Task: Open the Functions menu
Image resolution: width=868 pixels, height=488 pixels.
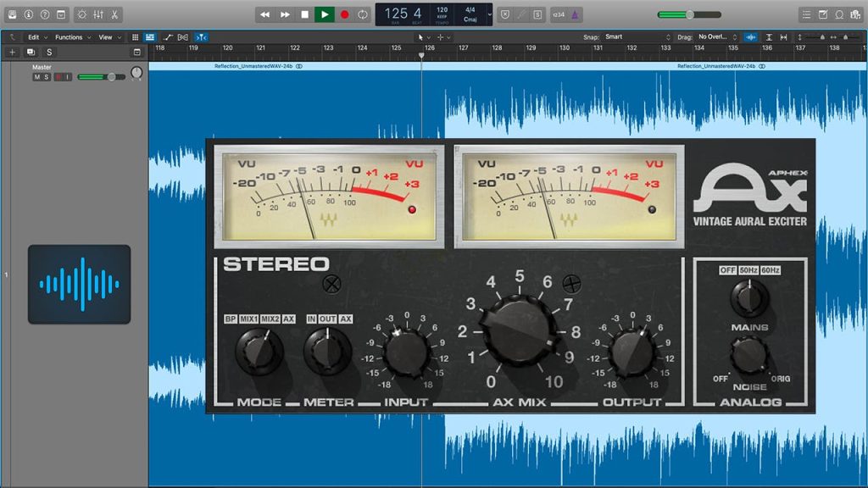Action: coord(71,36)
